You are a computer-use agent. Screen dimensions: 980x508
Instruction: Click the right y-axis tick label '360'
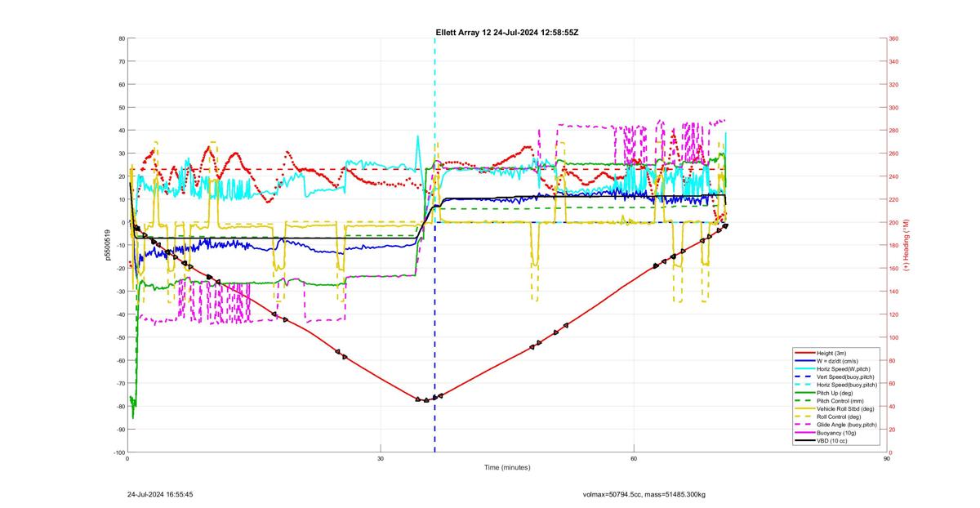893,38
